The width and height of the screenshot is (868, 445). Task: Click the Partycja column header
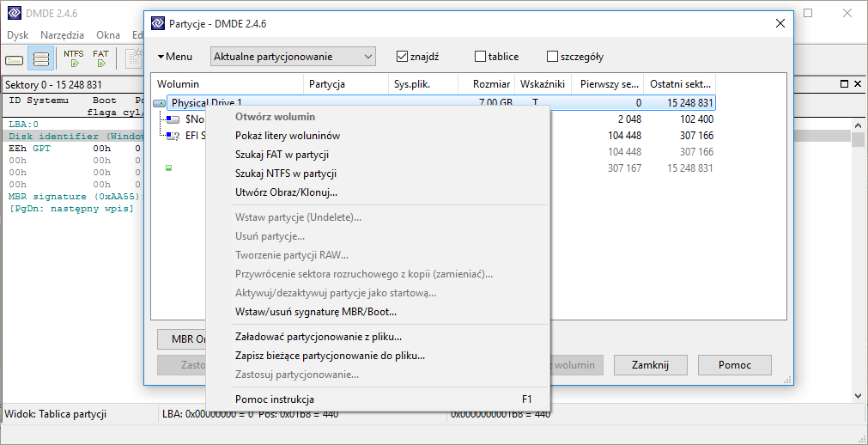click(346, 84)
